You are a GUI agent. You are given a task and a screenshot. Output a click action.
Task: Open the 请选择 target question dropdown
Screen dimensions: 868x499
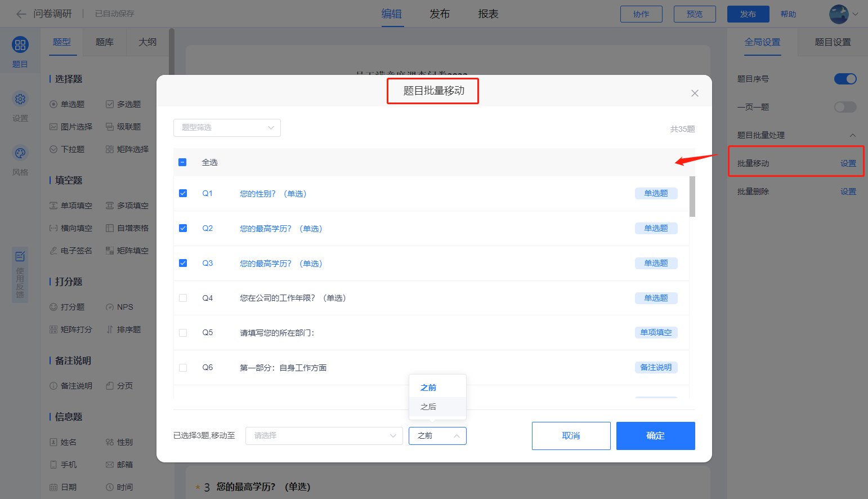(324, 436)
